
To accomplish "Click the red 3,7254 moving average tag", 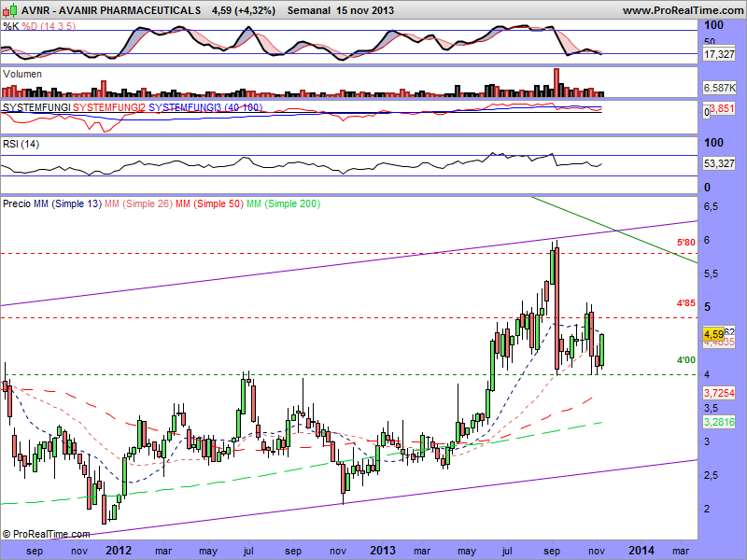I will pos(719,393).
